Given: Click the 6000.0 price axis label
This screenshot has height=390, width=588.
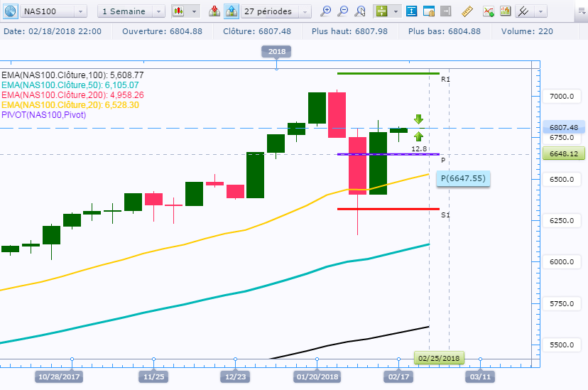Looking at the screenshot, I should (x=562, y=261).
